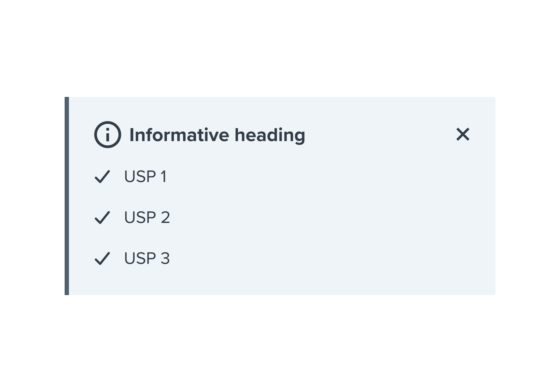This screenshot has height=392, width=560.
Task: Click the 'USP 3' list item text
Action: (x=147, y=258)
